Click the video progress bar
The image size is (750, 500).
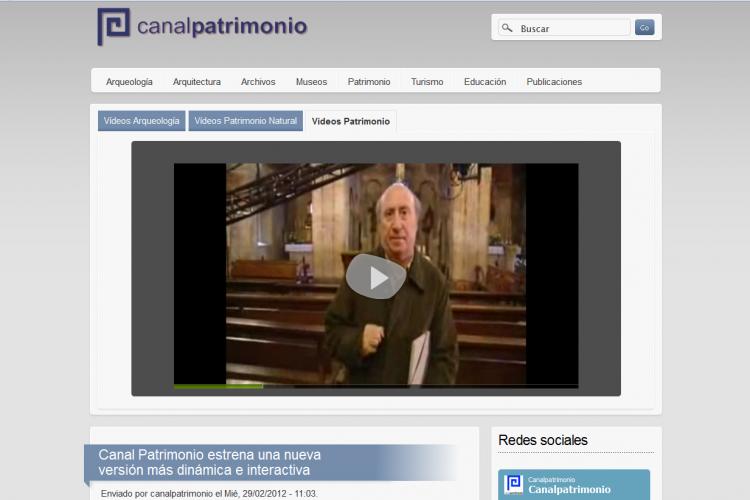[x=376, y=386]
